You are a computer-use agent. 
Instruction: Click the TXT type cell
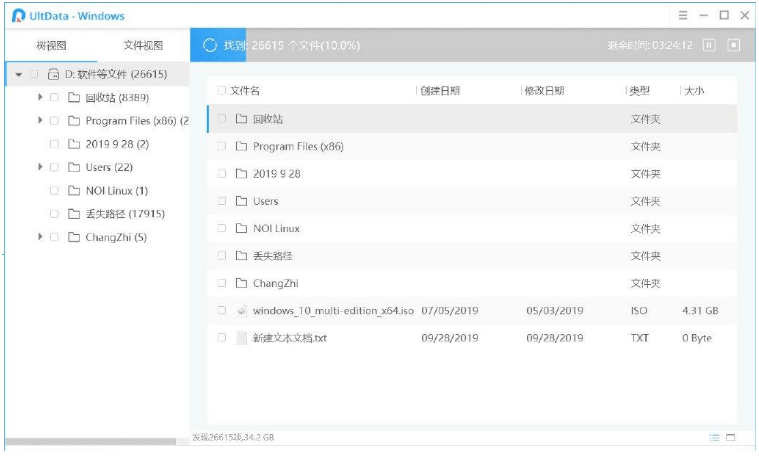639,338
